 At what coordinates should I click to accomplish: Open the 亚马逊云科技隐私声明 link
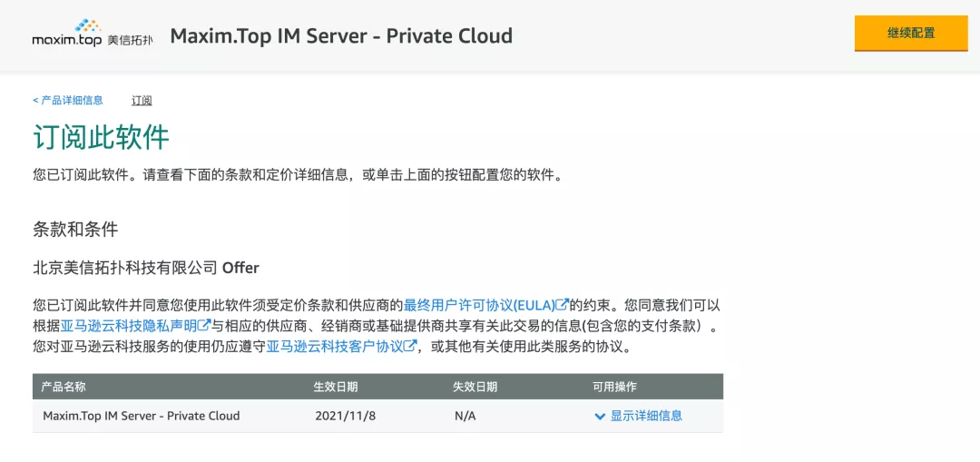click(x=129, y=326)
